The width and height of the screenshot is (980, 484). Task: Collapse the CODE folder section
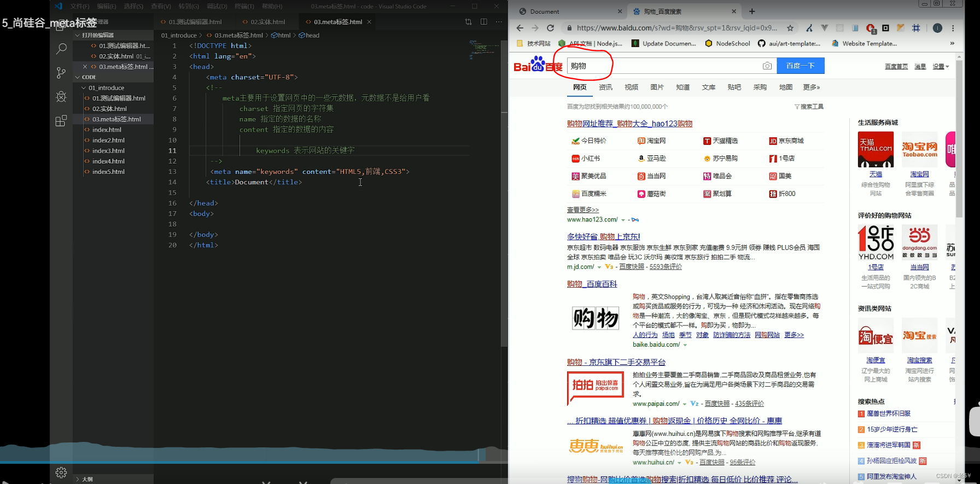[77, 77]
